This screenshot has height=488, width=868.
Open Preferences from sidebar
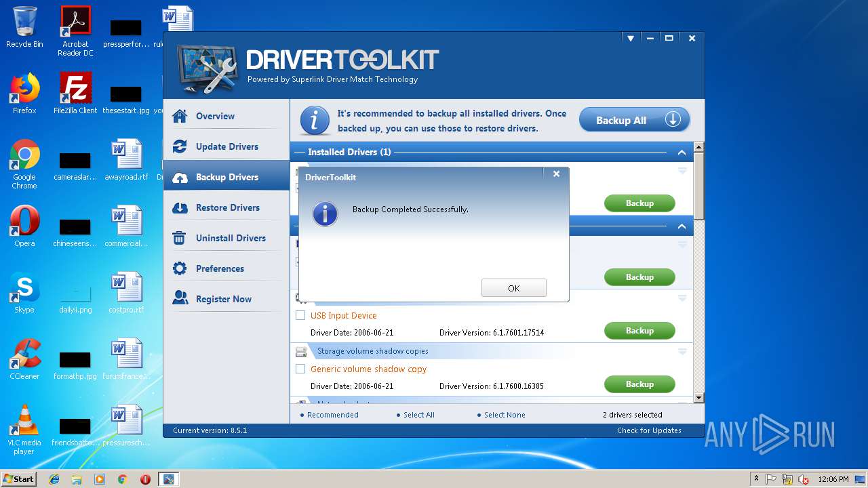[x=226, y=268]
